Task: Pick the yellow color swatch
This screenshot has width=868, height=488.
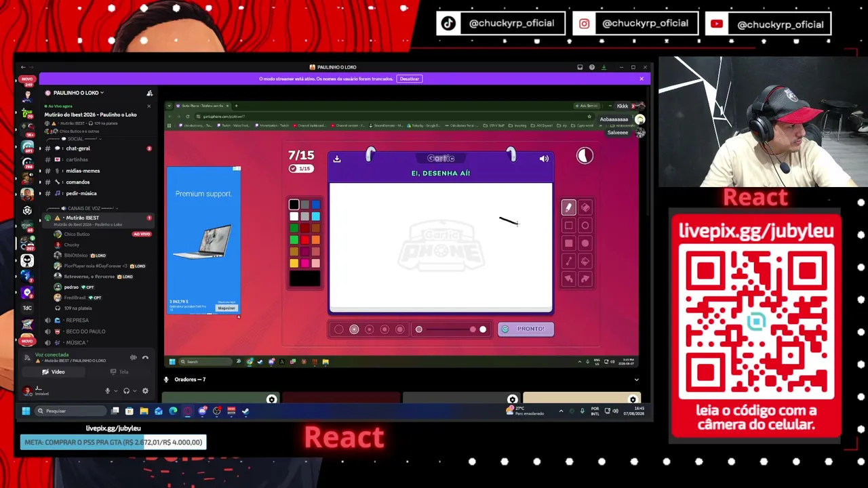Action: pyautogui.click(x=294, y=263)
